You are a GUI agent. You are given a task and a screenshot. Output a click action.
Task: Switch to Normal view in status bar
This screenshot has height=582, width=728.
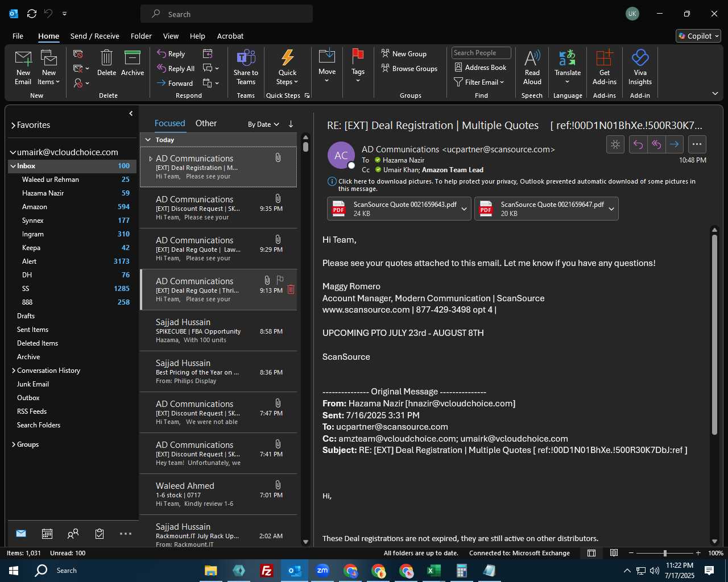point(591,553)
